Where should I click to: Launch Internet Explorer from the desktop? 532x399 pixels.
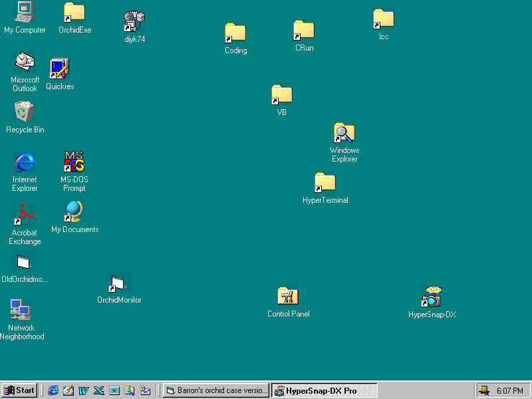[25, 162]
